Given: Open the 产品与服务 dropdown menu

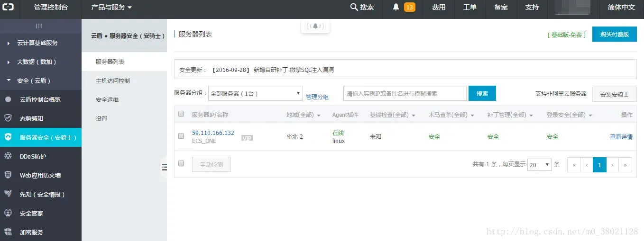Looking at the screenshot, I should click(111, 7).
